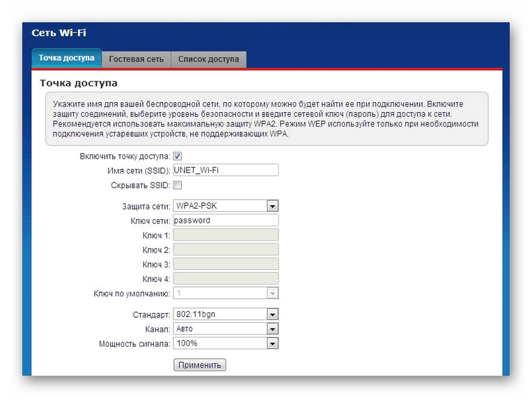Enable the Скрывать SSID checkbox
Image resolution: width=532 pixels, height=398 pixels.
click(x=177, y=185)
